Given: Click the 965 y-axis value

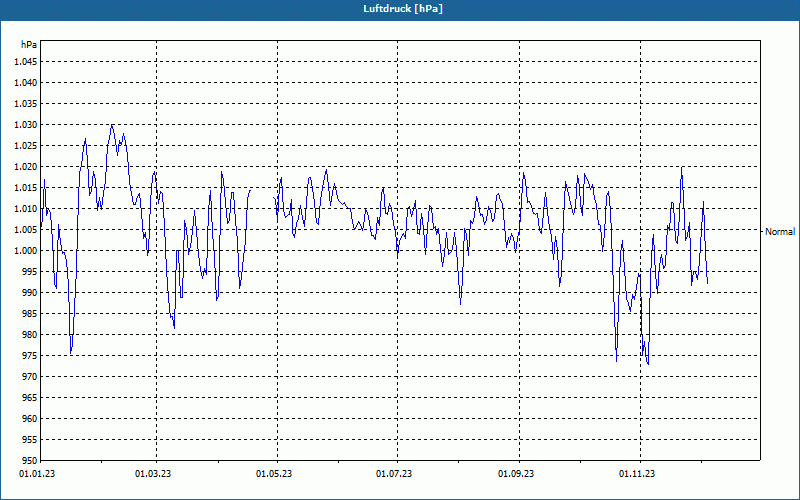Looking at the screenshot, I should 30,397.
